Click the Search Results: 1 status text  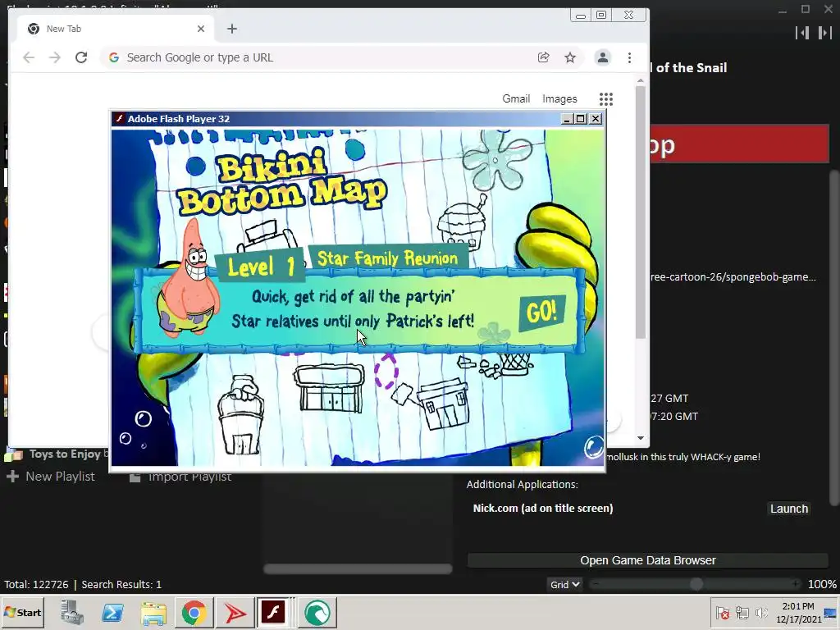pos(121,584)
